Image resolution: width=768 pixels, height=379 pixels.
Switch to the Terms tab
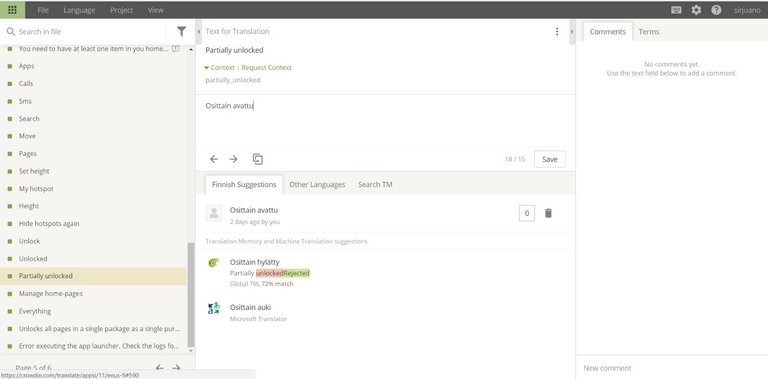tap(648, 31)
